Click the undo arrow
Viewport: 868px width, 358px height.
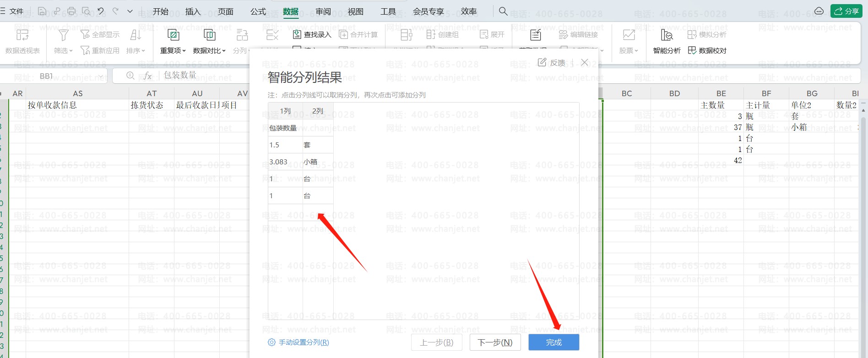point(101,11)
